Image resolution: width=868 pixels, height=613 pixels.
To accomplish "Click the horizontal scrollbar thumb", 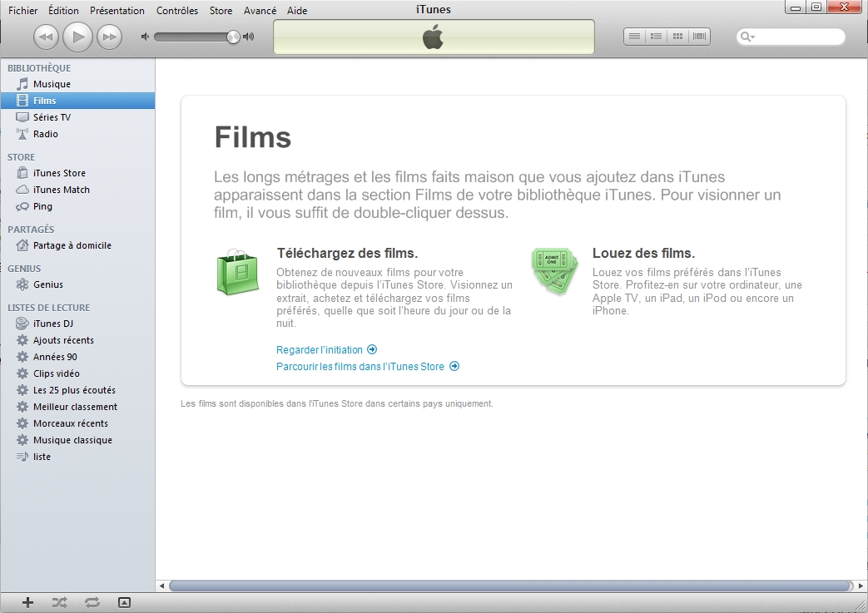I will 510,586.
